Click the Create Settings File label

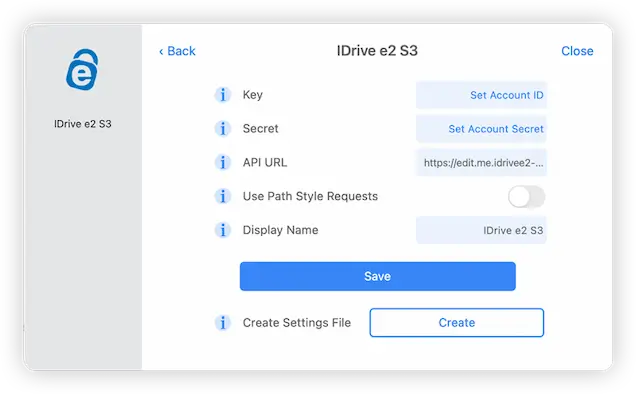297,323
